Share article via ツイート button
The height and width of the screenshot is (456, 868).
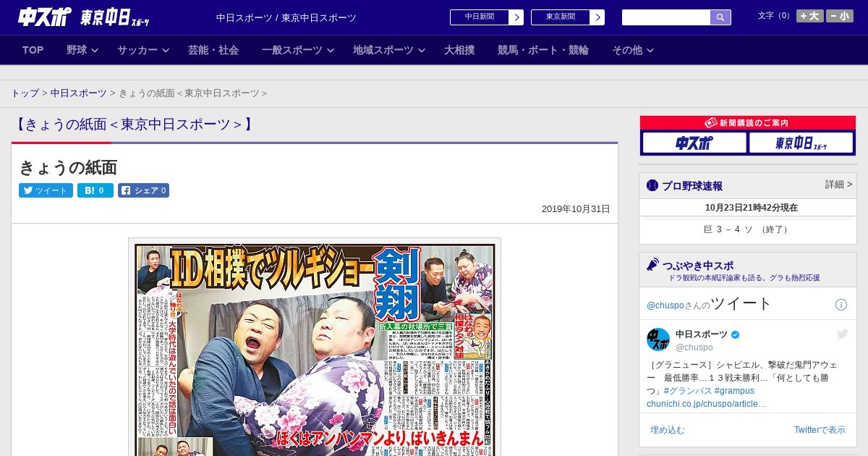pyautogui.click(x=46, y=190)
